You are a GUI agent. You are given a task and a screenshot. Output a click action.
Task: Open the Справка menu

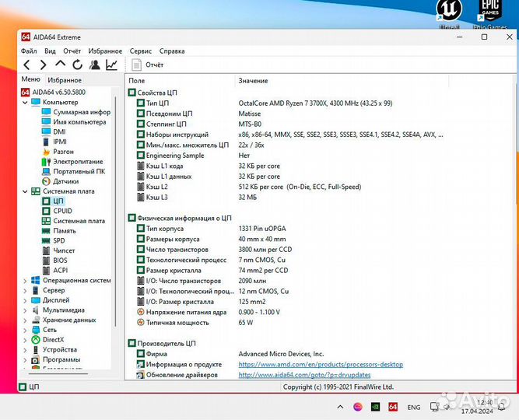172,51
